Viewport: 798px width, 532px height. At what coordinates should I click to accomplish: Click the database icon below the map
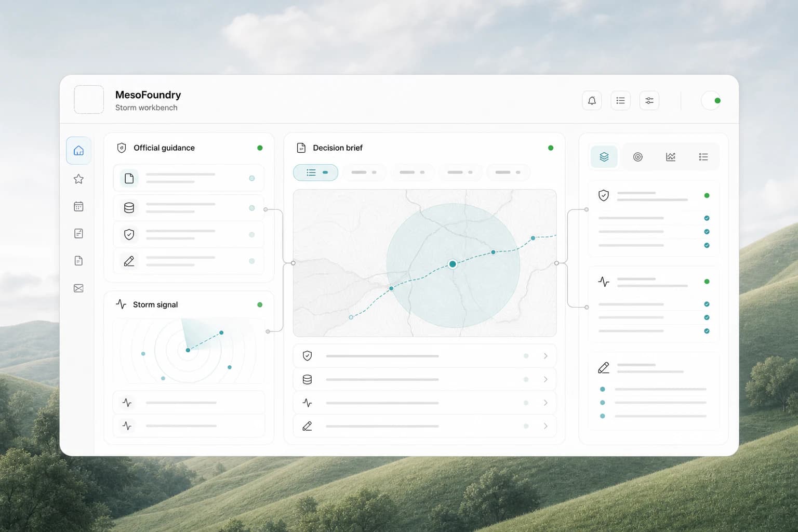click(307, 379)
